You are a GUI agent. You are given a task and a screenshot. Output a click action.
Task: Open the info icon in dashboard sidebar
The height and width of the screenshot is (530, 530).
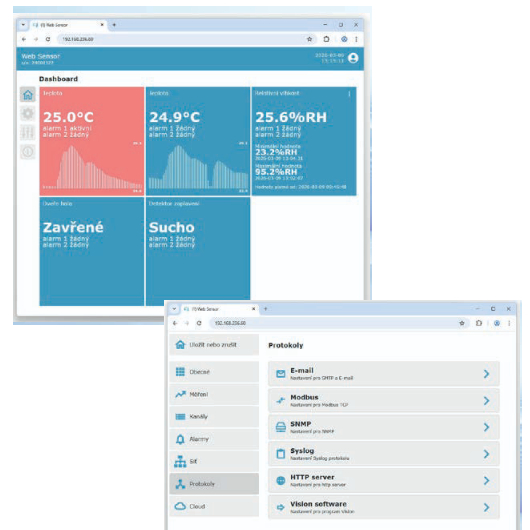coord(28,152)
